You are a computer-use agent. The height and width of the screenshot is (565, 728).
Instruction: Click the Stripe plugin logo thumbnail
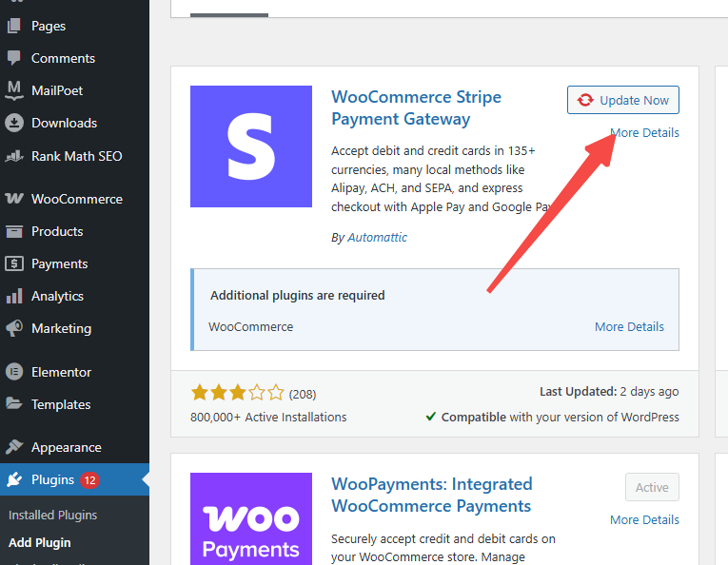(x=251, y=146)
